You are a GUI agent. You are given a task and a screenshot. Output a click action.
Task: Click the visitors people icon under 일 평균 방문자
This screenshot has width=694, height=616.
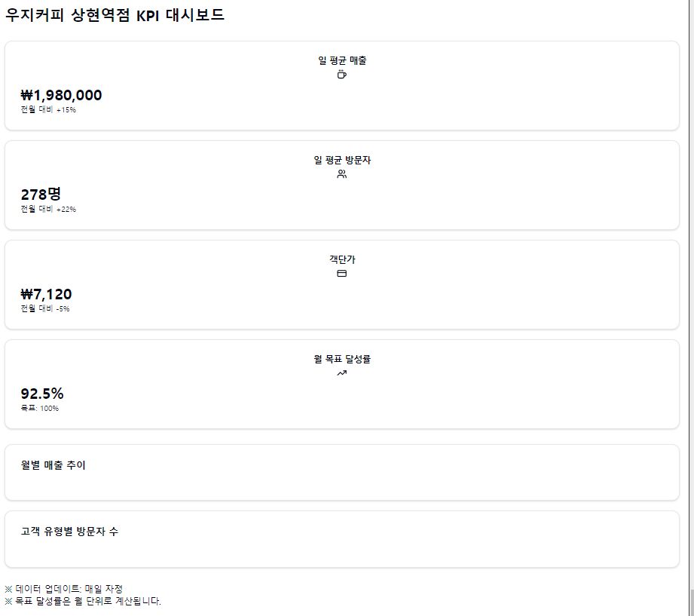(x=341, y=174)
